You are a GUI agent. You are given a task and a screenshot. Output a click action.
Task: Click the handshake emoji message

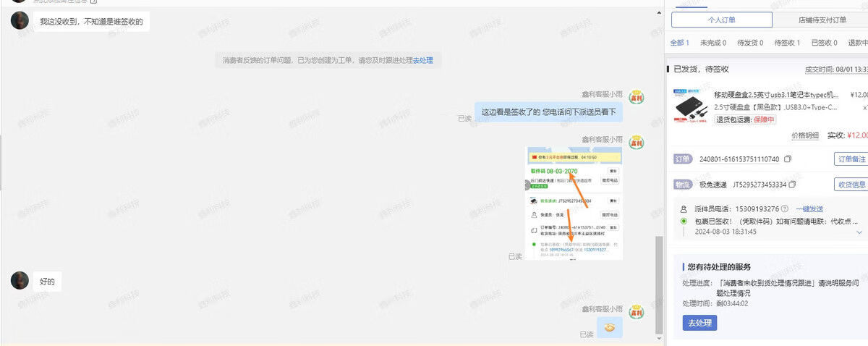click(x=610, y=327)
